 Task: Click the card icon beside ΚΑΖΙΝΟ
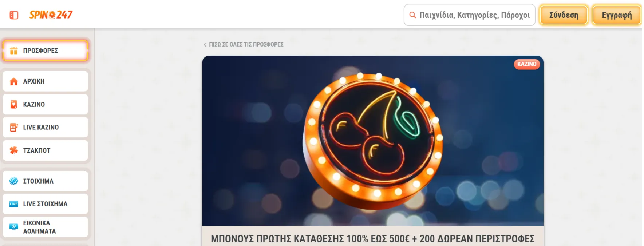click(14, 104)
